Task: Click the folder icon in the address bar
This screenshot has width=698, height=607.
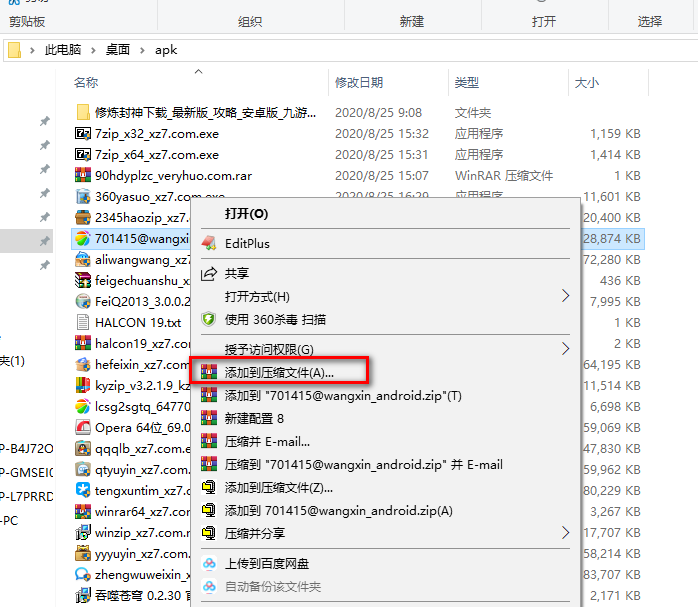Action: tap(14, 50)
